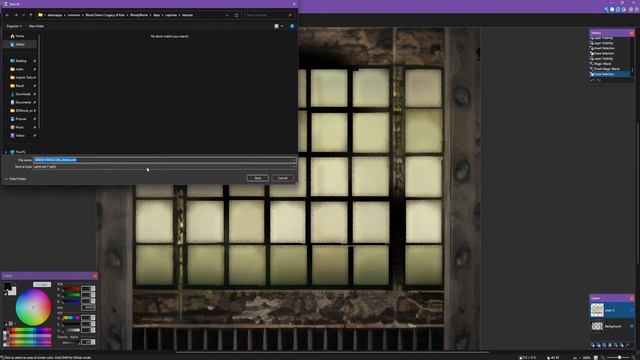Screen dimensions: 640x360
Task: Click the color wheel center
Action: (x=33, y=307)
